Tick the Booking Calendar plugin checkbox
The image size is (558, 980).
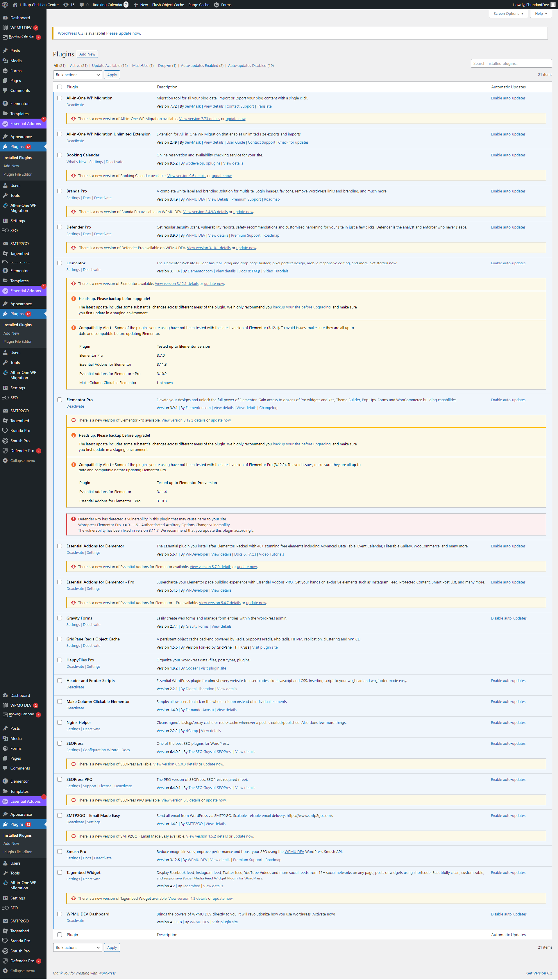click(59, 155)
